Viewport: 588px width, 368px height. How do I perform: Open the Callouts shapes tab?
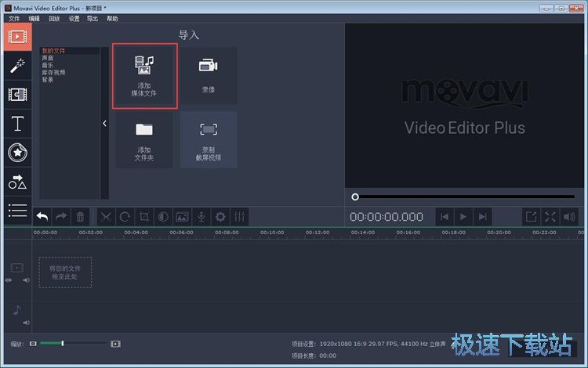(17, 182)
